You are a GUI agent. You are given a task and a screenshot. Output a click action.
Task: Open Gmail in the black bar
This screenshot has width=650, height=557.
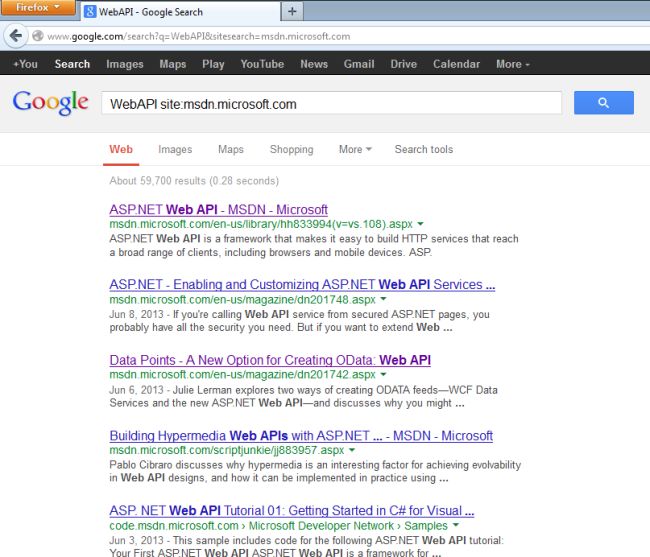click(359, 64)
